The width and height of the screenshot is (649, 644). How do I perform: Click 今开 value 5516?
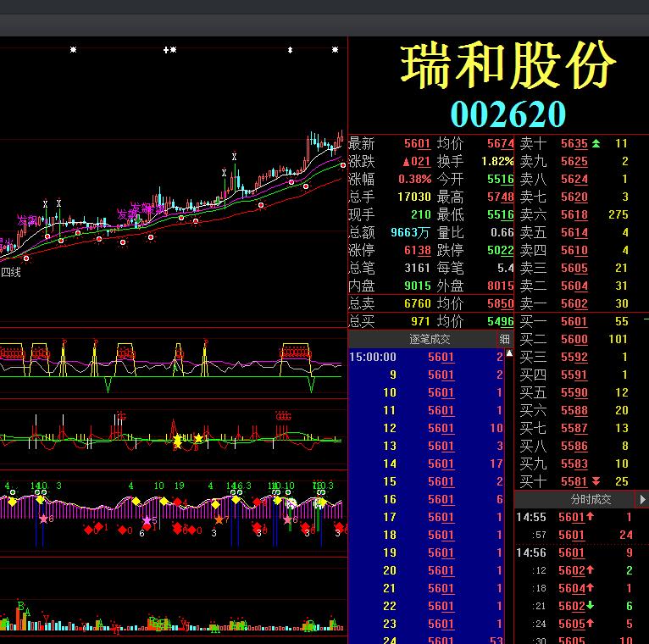coord(501,179)
